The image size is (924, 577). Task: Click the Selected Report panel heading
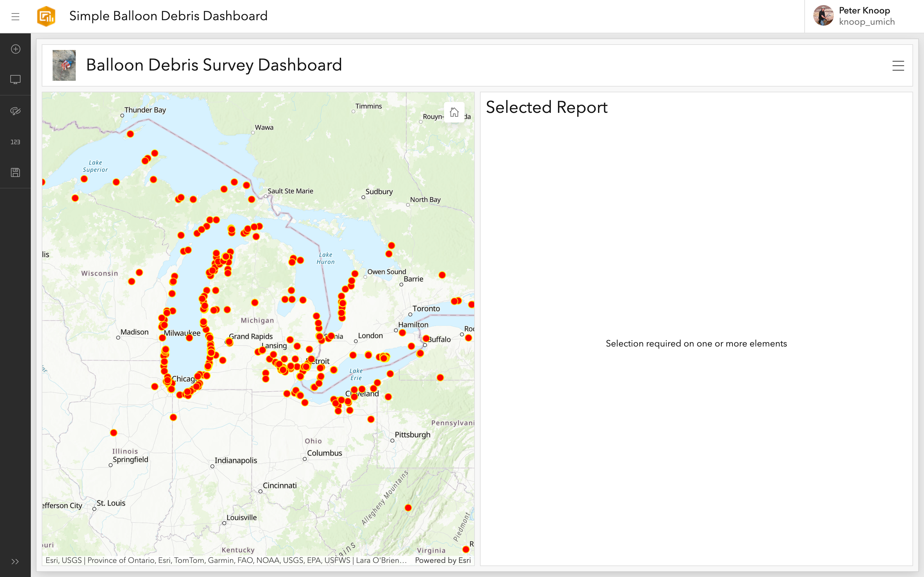[546, 107]
